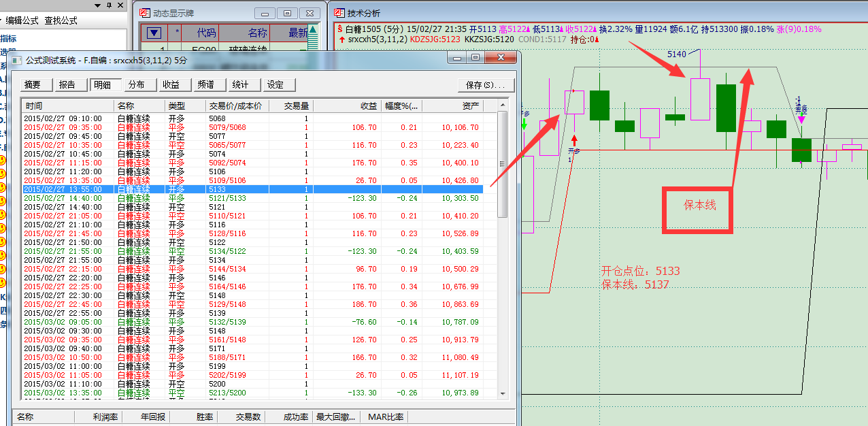Viewport: 868px width, 426px height.
Task: Click the 保存(S)... button
Action: (486, 86)
